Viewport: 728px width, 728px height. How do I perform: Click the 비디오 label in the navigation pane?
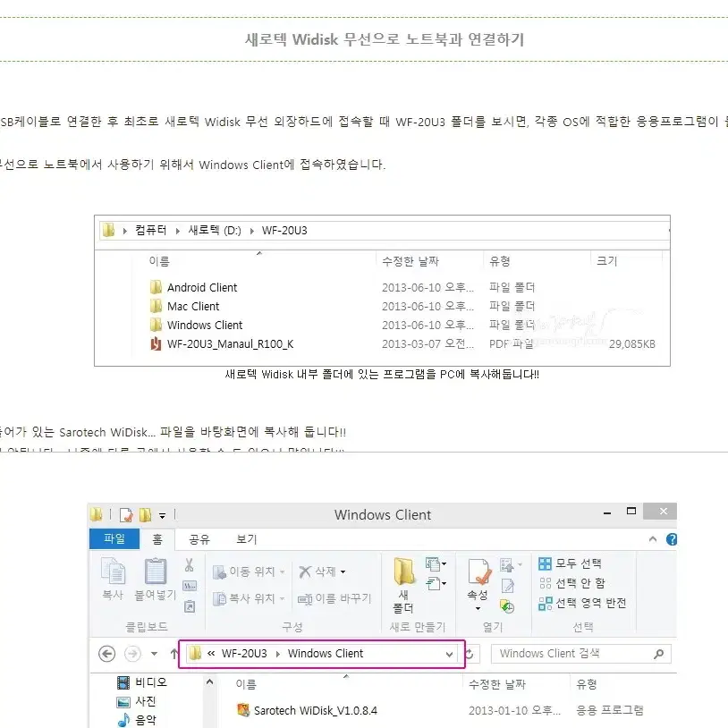tap(151, 682)
